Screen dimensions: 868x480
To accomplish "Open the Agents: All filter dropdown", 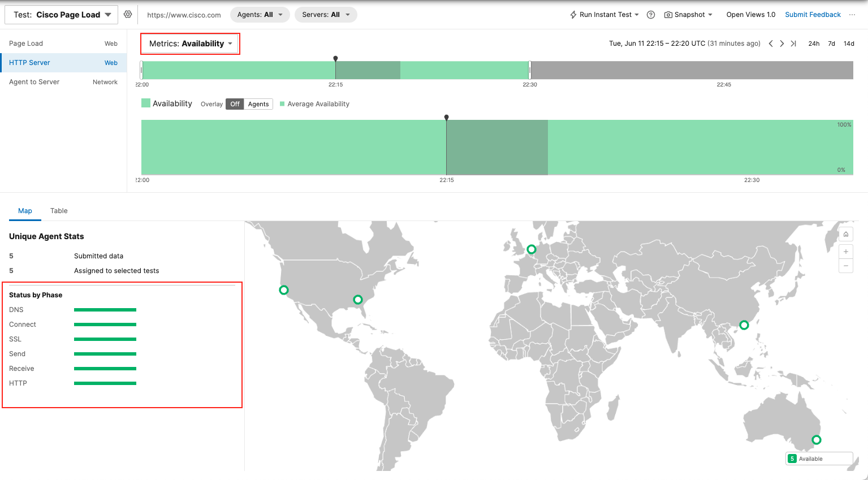I will (260, 15).
